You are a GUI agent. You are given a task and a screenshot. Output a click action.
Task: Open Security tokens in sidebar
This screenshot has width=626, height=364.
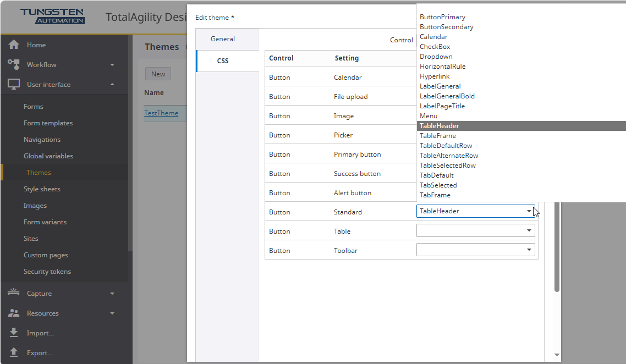click(47, 272)
